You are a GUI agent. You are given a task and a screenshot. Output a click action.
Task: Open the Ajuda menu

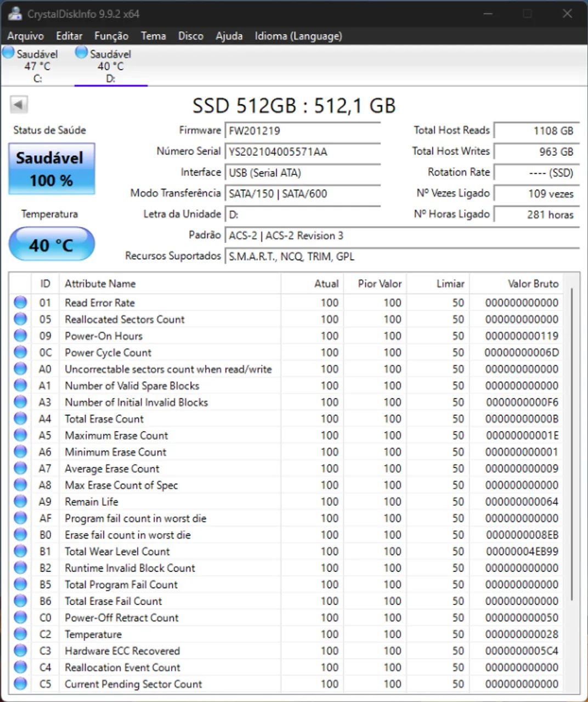tap(229, 36)
